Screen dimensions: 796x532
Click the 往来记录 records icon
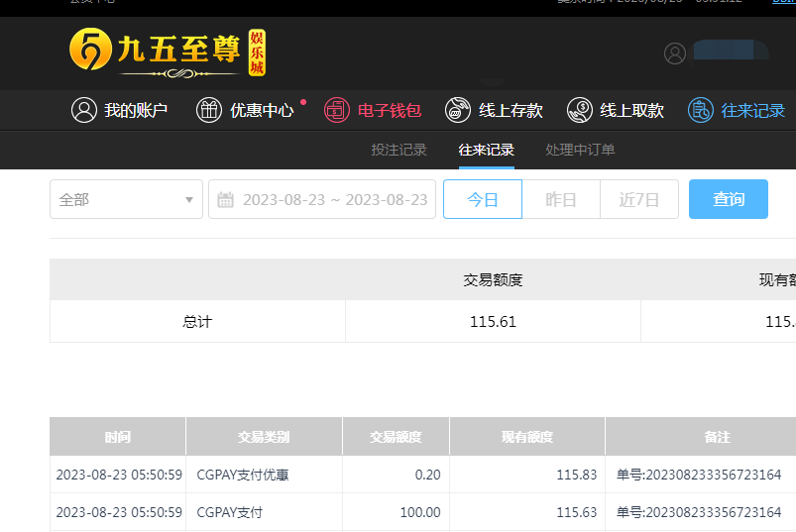pos(701,110)
